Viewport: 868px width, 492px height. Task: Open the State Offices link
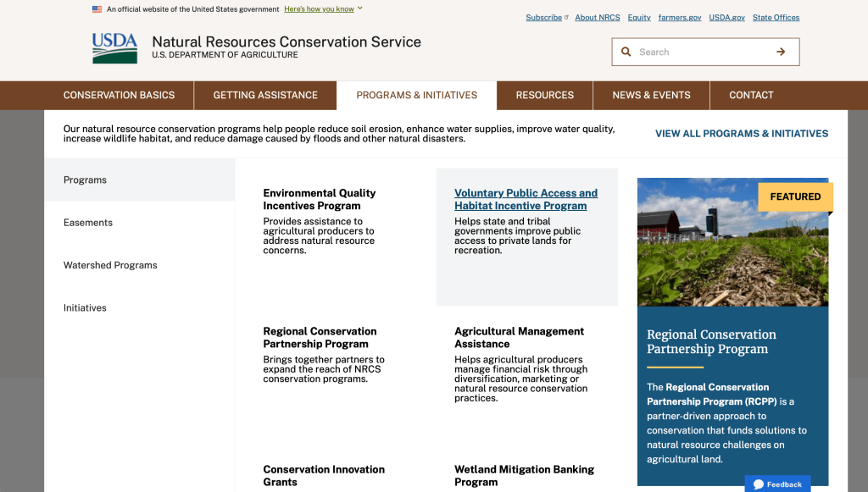tap(776, 17)
